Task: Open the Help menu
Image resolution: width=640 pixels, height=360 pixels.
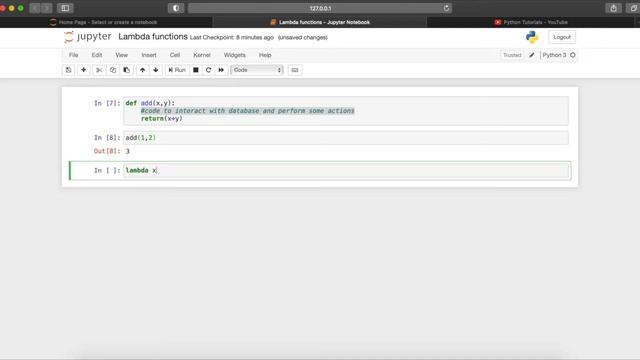Action: click(265, 55)
